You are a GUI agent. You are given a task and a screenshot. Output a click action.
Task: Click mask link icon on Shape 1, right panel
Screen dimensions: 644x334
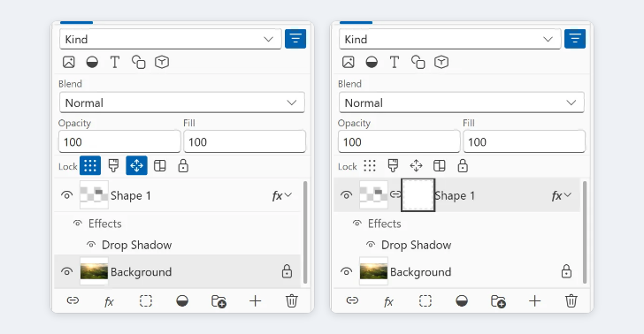(x=395, y=194)
